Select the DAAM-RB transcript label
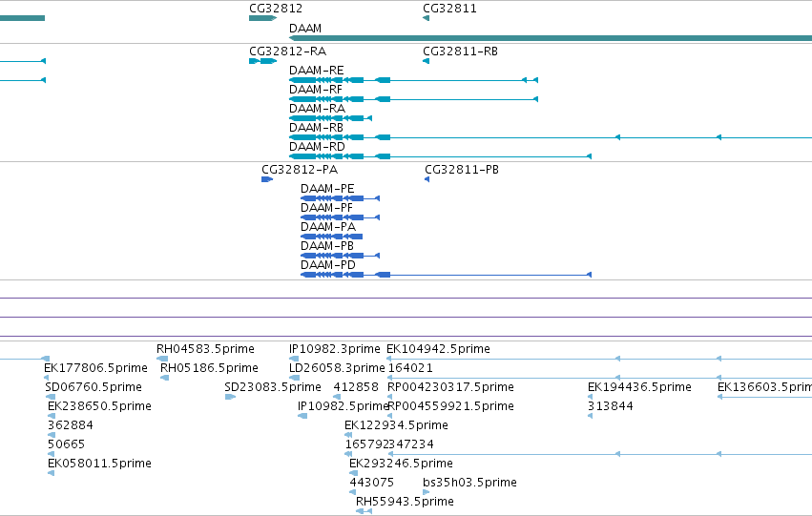This screenshot has height=516, width=812. [316, 128]
